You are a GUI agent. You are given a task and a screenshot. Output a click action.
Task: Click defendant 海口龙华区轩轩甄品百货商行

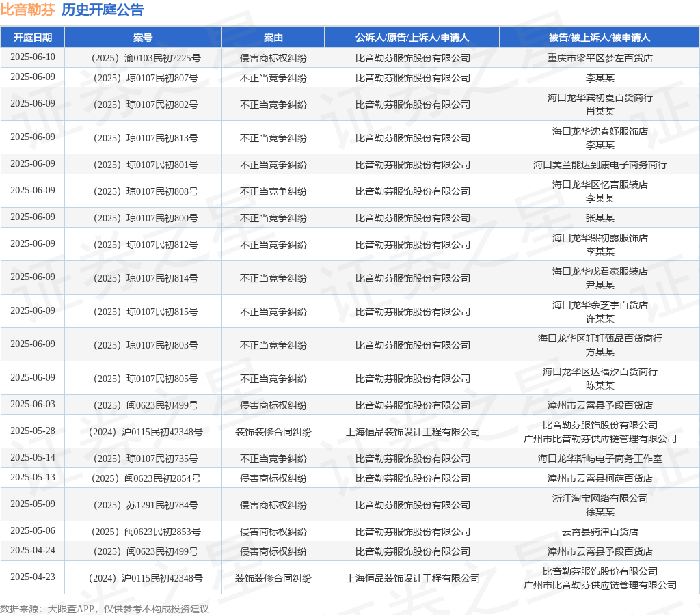click(600, 338)
